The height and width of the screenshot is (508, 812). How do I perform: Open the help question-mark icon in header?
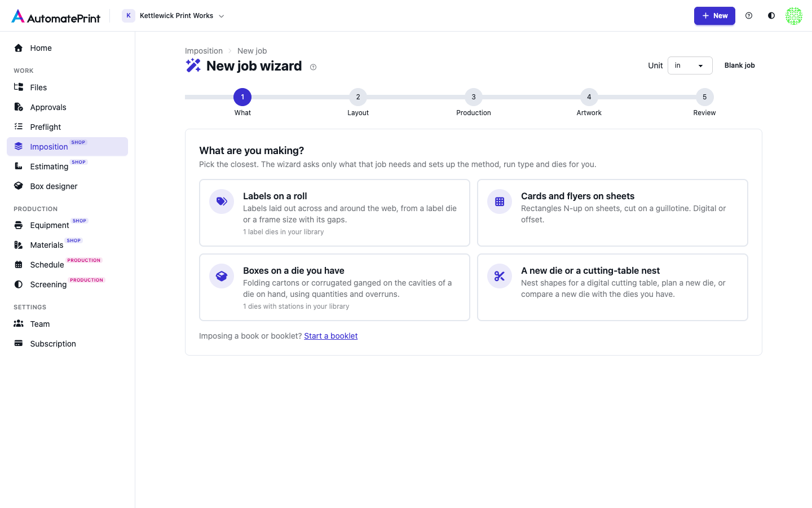tap(749, 16)
